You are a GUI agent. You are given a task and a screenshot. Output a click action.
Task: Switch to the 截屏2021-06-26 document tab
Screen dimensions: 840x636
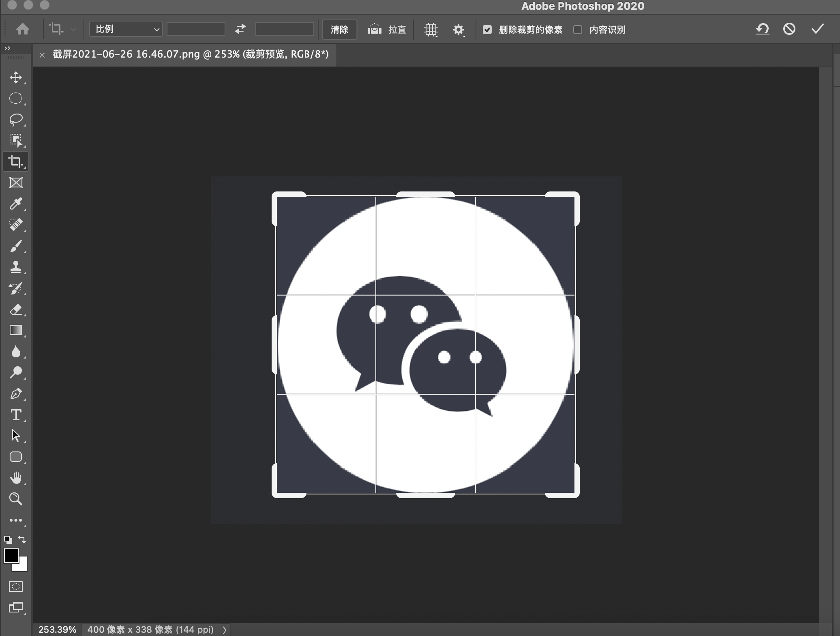(x=191, y=54)
